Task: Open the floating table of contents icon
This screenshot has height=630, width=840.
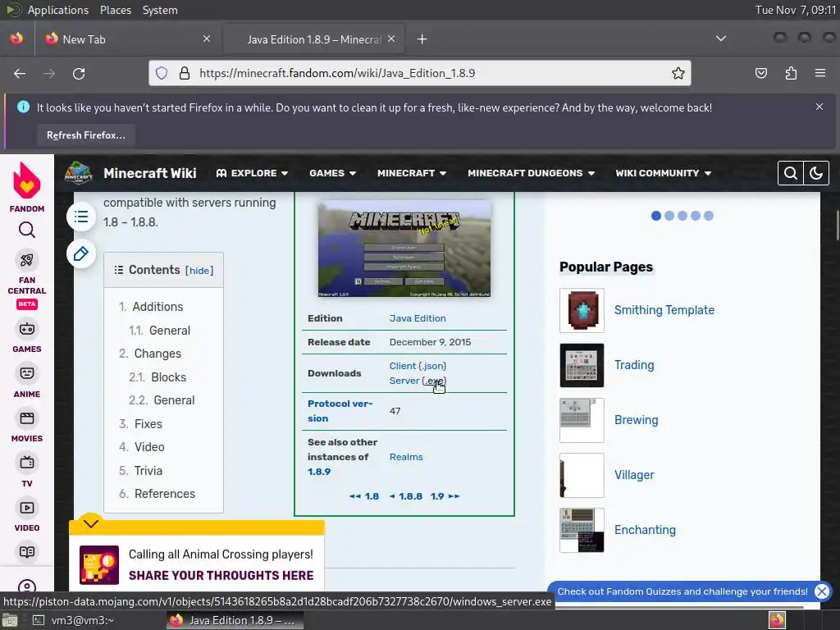Action: point(81,217)
